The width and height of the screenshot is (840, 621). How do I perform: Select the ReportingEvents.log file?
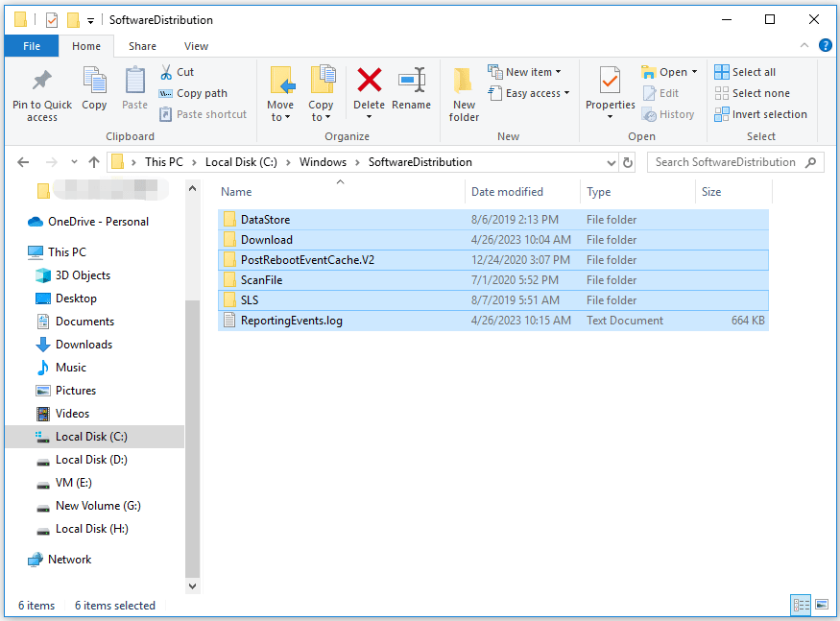coord(492,321)
